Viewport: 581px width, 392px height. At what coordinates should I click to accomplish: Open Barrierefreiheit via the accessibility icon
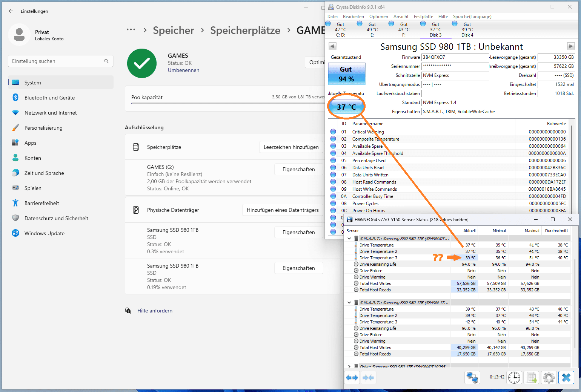(x=15, y=203)
